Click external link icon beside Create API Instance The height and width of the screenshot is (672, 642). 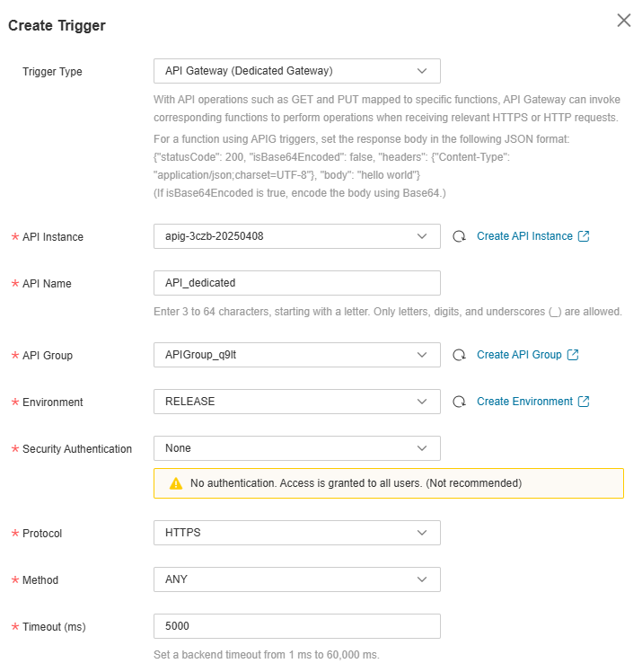[x=584, y=236]
